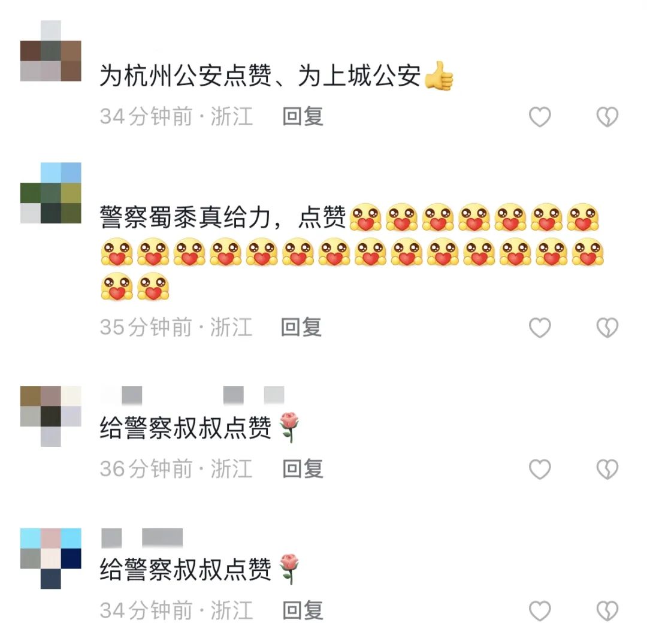This screenshot has height=644, width=647.
Task: Select the comment text 警察蜀黍真给力，点赞
Action: tap(223, 217)
